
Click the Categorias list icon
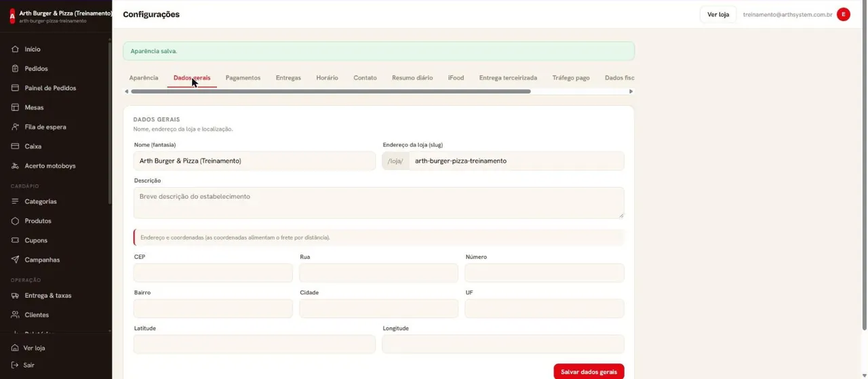pos(15,201)
